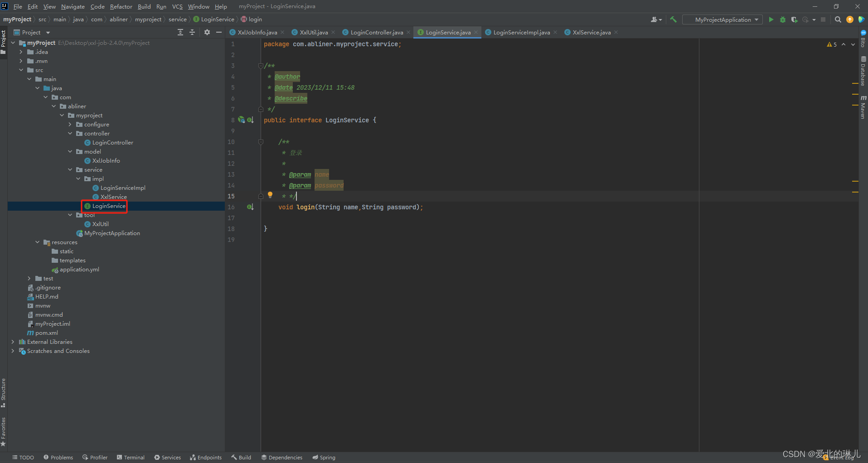This screenshot has width=868, height=463.
Task: Collapse the resources folder
Action: coord(37,242)
